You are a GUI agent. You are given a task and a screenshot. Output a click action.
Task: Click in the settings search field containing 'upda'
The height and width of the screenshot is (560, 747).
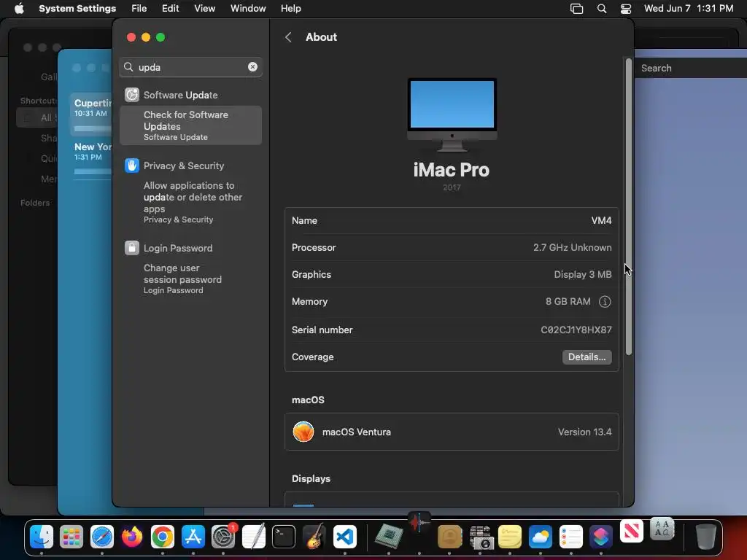pyautogui.click(x=190, y=67)
